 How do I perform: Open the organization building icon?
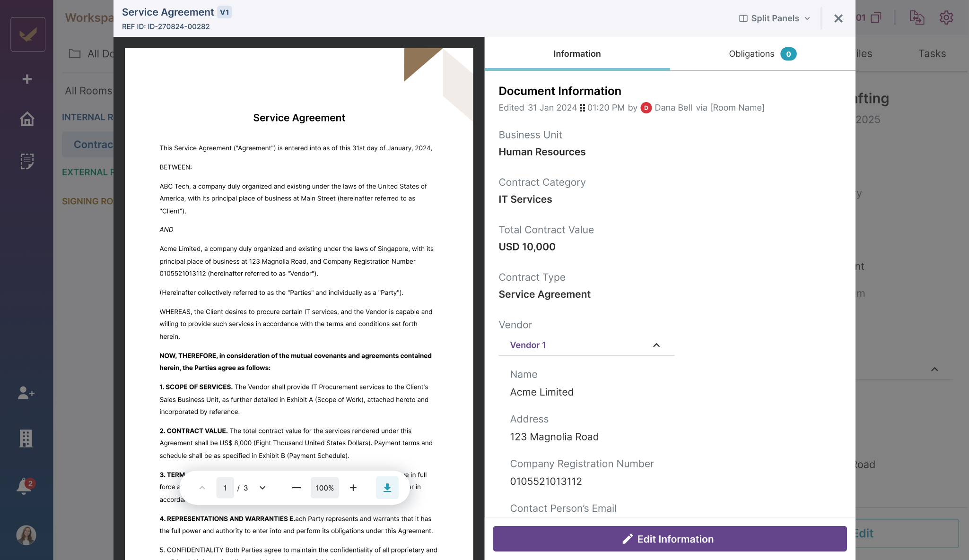click(x=26, y=439)
